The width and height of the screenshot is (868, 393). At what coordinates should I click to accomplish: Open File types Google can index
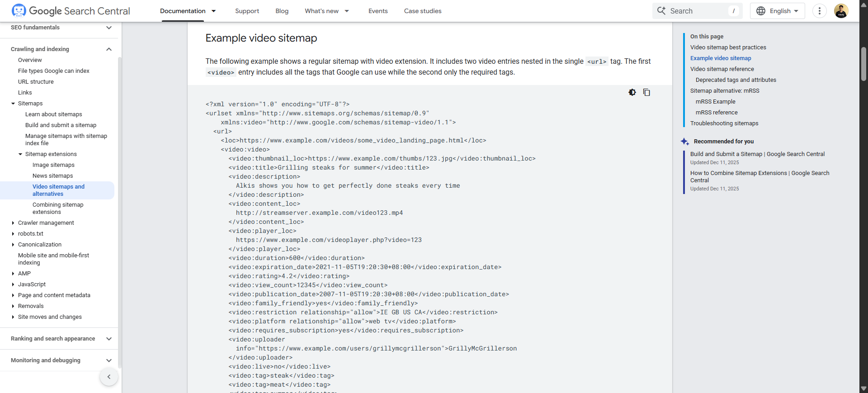coord(54,71)
